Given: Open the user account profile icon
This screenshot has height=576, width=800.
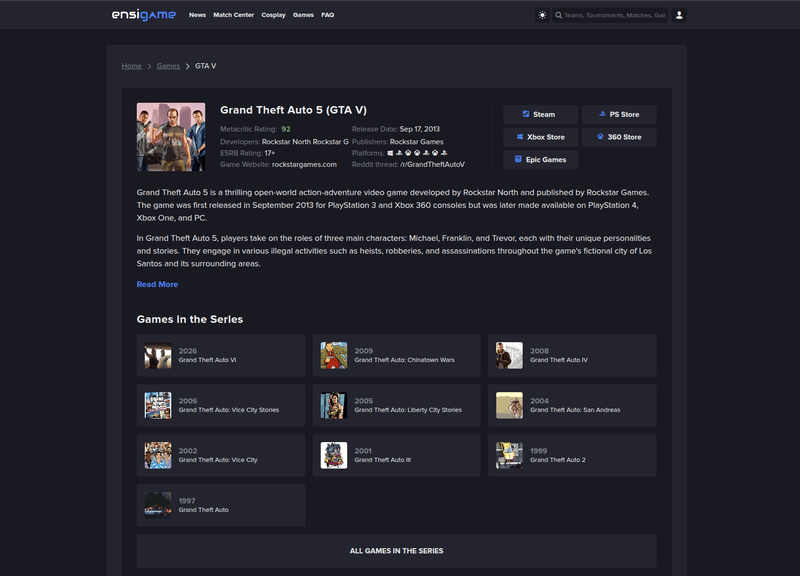Looking at the screenshot, I should tap(679, 15).
